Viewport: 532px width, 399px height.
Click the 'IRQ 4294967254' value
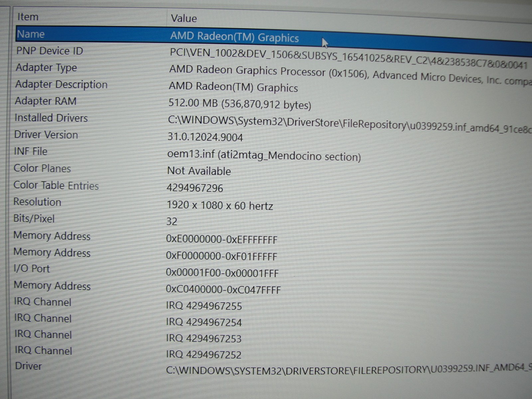point(204,322)
